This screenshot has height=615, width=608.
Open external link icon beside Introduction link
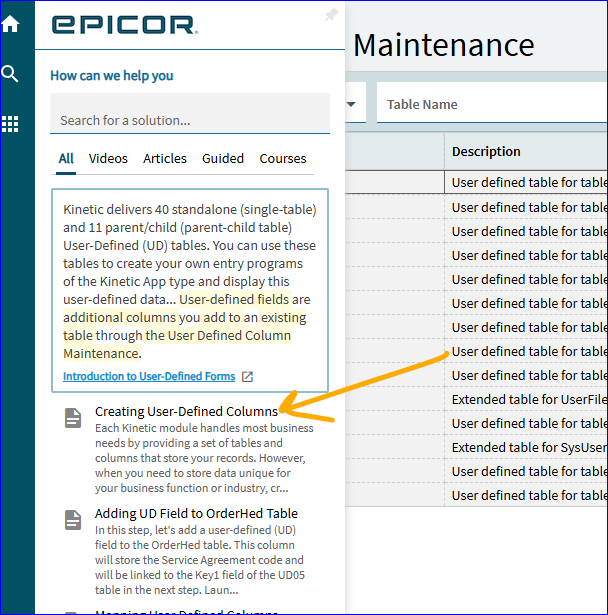tap(247, 377)
